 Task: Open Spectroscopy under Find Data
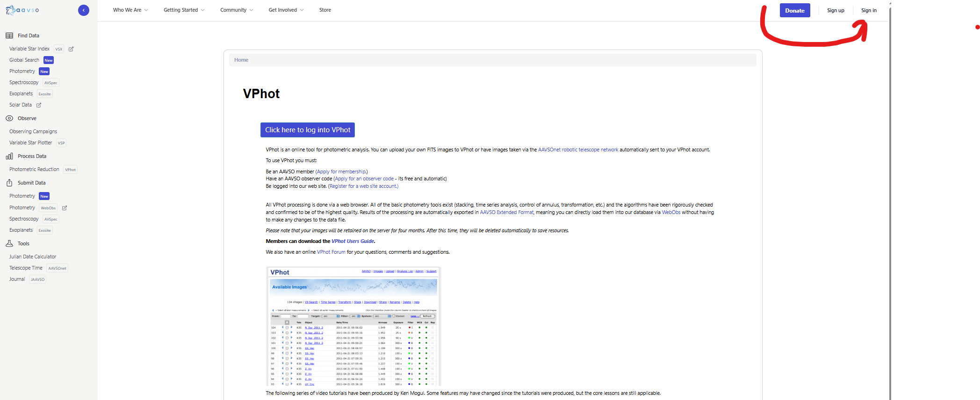click(24, 82)
